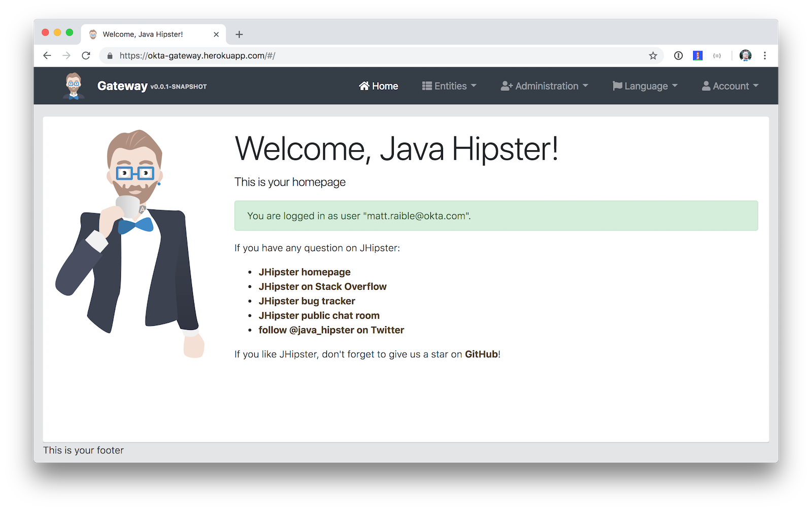This screenshot has height=511, width=812.
Task: Click the padlock site info icon
Action: tap(110, 56)
